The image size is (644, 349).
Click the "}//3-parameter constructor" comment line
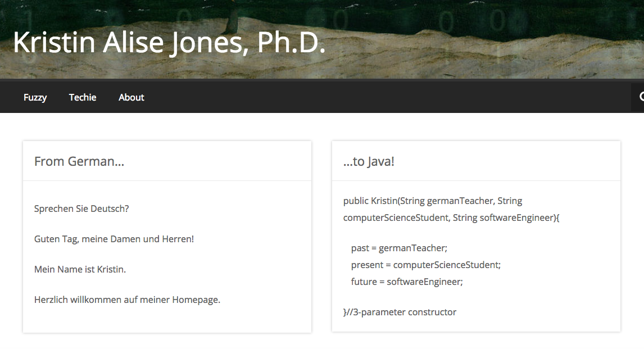coord(400,312)
